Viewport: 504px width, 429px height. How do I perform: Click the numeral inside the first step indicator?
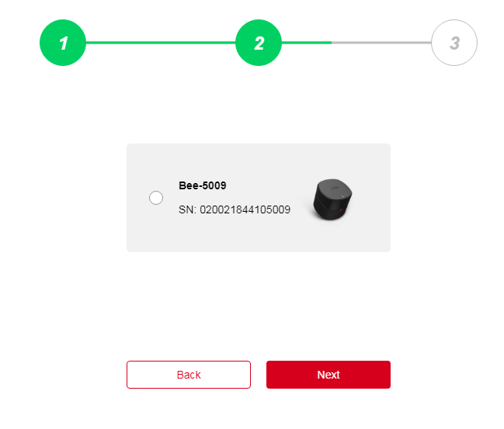(x=64, y=43)
